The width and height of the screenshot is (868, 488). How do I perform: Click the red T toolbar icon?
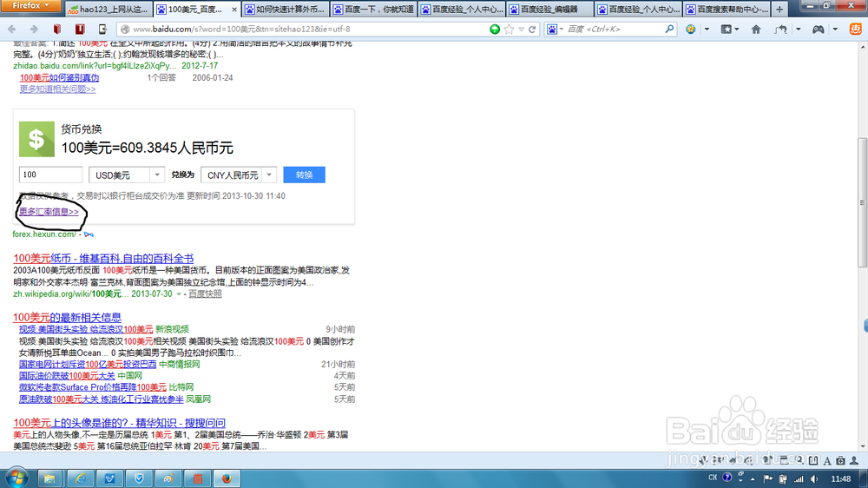point(80,29)
